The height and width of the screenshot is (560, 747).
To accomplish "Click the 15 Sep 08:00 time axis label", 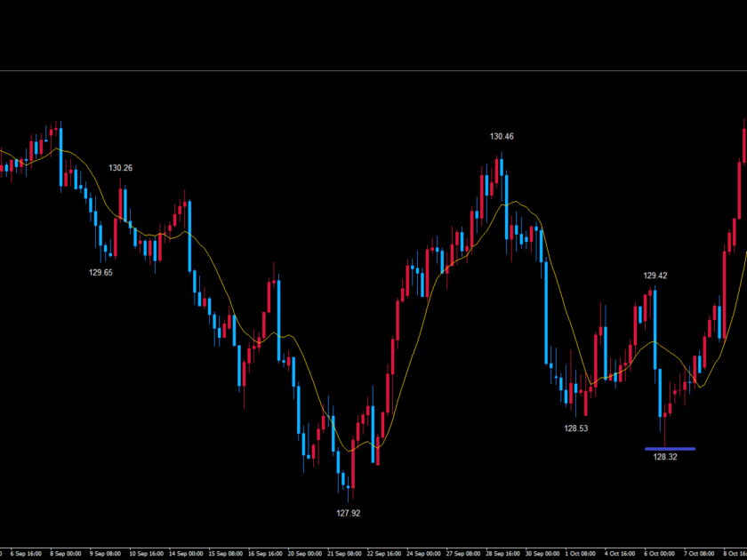I will [x=227, y=553].
